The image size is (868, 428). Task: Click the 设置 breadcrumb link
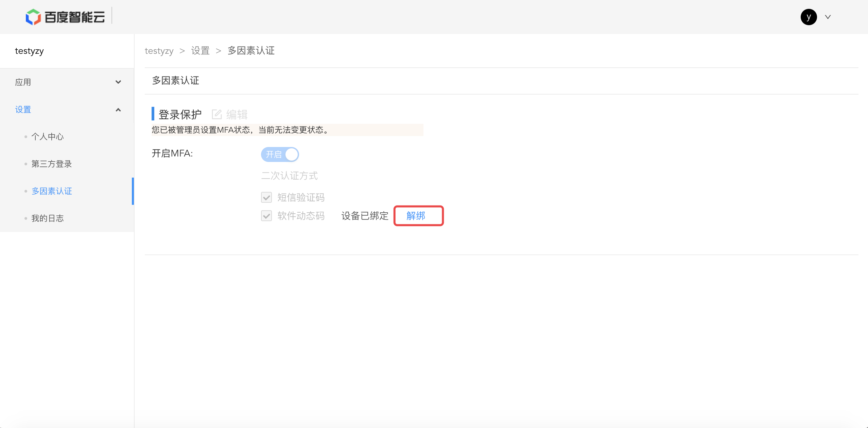click(200, 51)
